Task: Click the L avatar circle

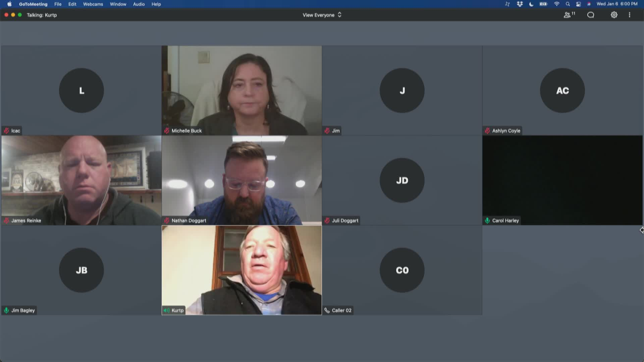Action: 82,90
